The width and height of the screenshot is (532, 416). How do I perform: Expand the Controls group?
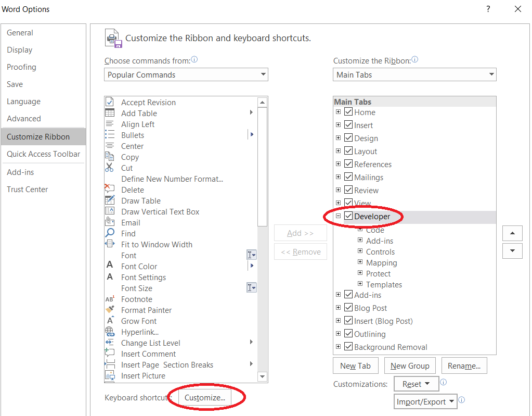(360, 251)
